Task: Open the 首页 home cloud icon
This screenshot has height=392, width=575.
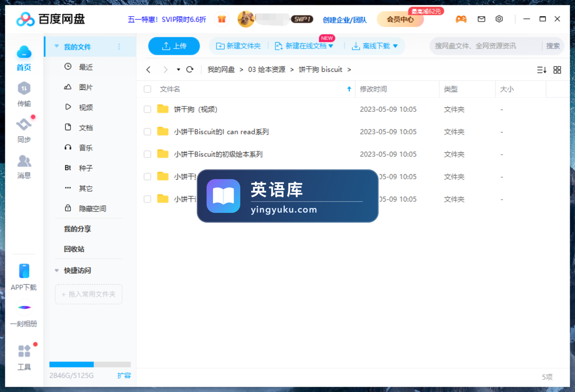Action: point(24,52)
